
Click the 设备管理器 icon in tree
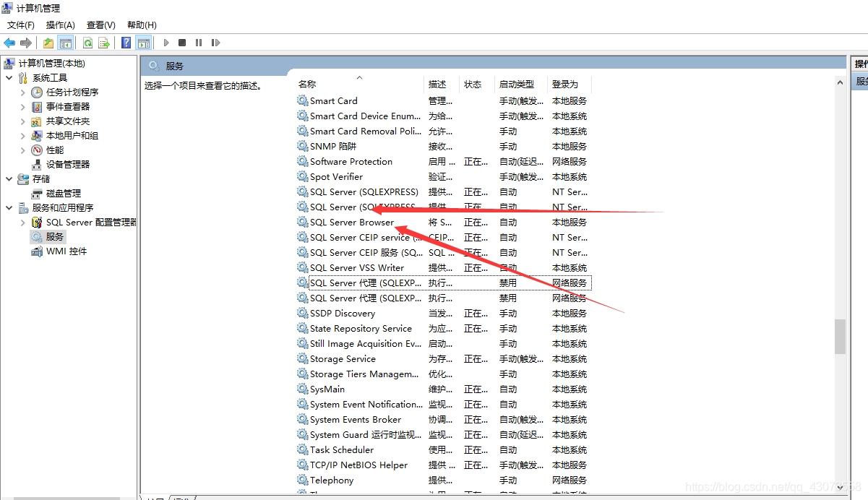pyautogui.click(x=37, y=165)
